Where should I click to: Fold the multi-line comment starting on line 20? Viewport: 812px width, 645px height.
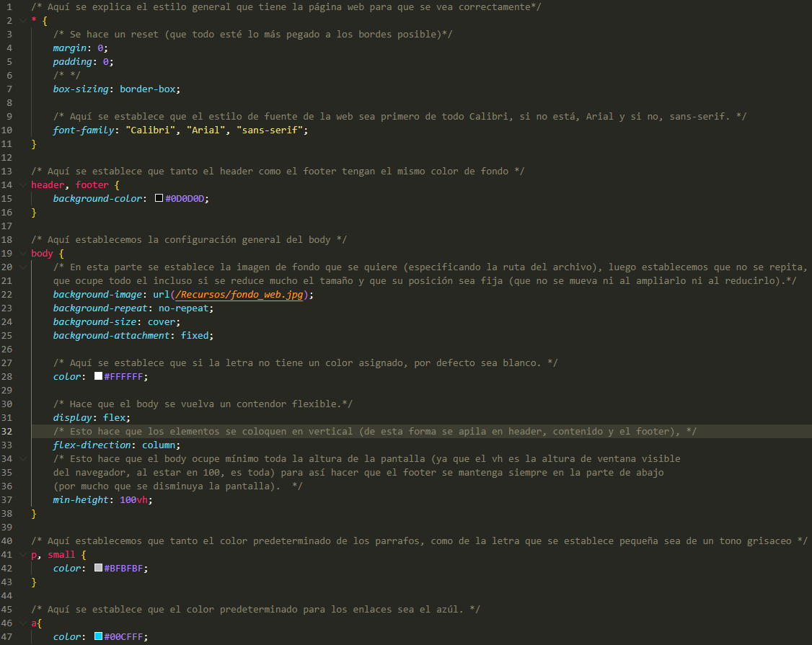[x=23, y=267]
